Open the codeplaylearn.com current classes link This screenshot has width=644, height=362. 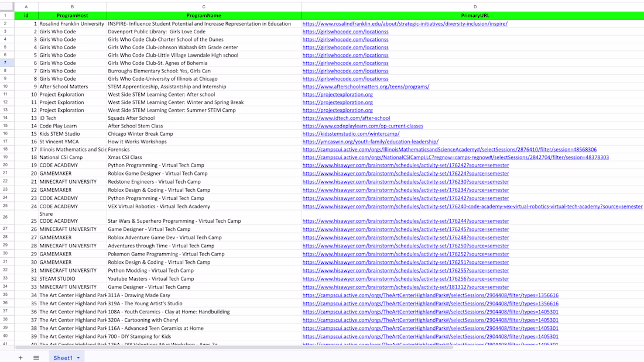(362, 126)
